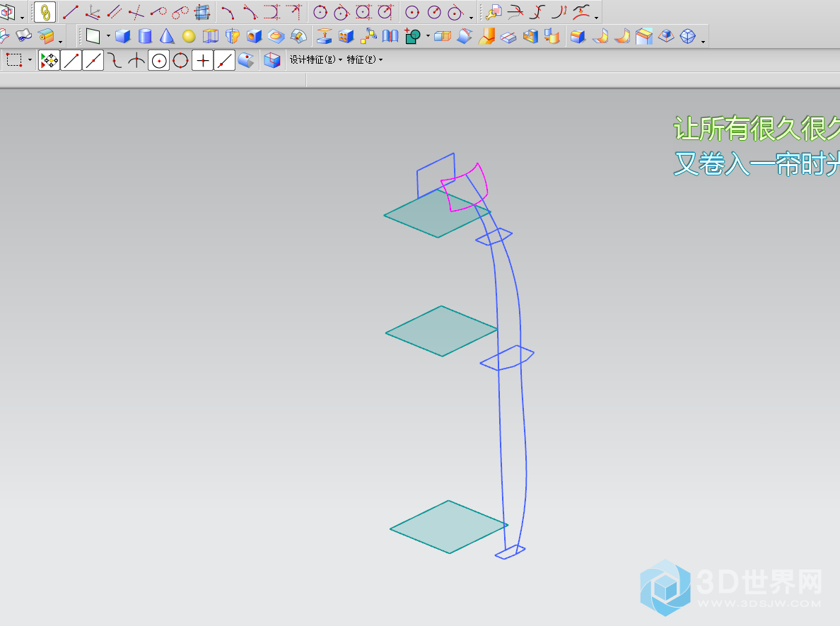Click the Mirror feature icon
The height and width of the screenshot is (626, 840).
click(x=390, y=36)
